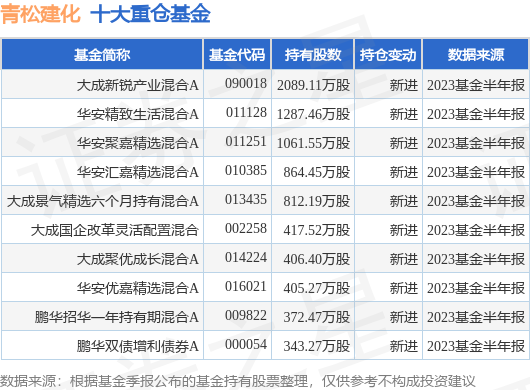The image size is (530, 390).
Task: Click the 青松建化 title text
Action: 41,14
